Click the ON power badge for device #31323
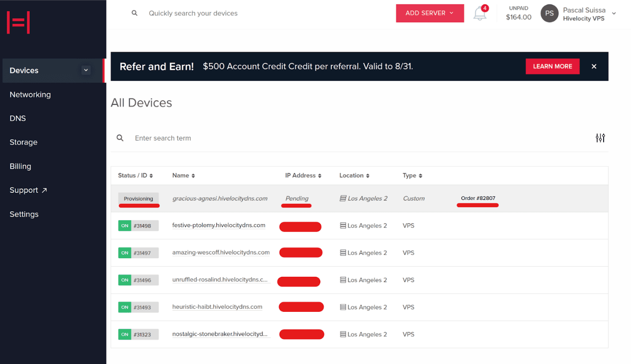Viewport: 631px width, 364px height. click(x=125, y=334)
